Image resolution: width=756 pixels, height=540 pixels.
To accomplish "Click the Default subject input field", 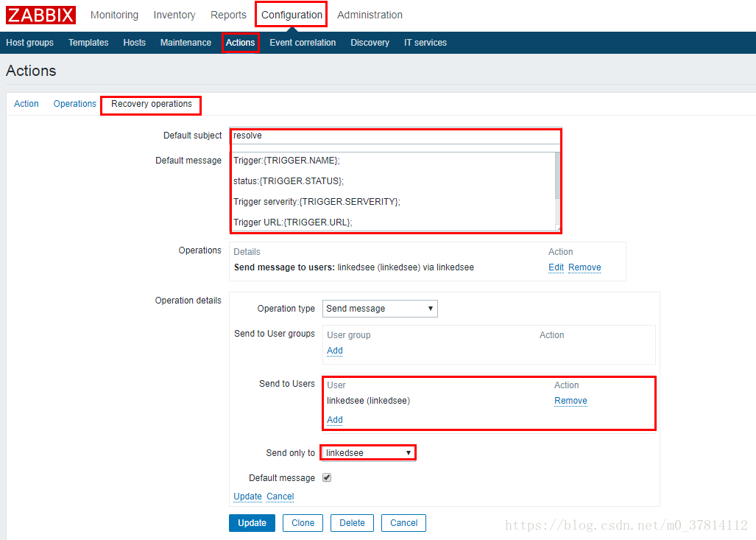I will 395,136.
